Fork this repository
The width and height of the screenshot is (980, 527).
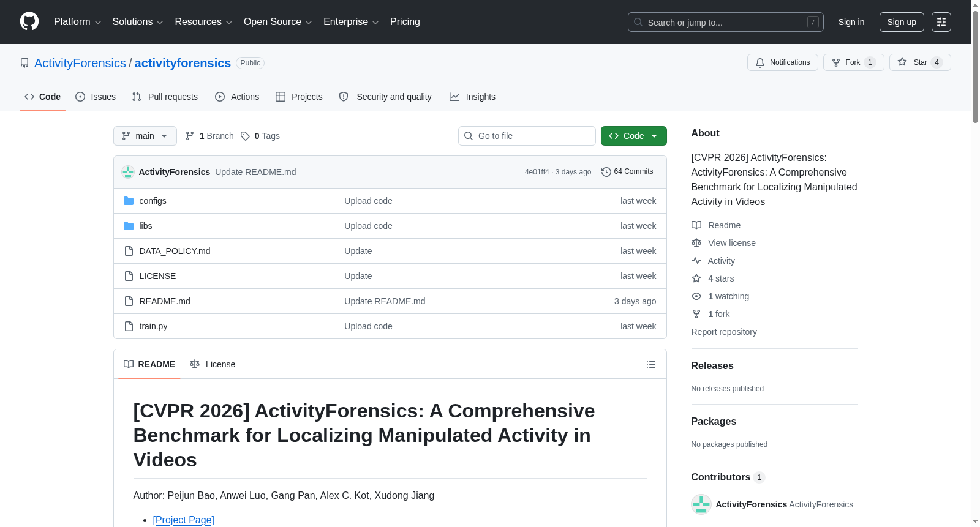coord(854,62)
